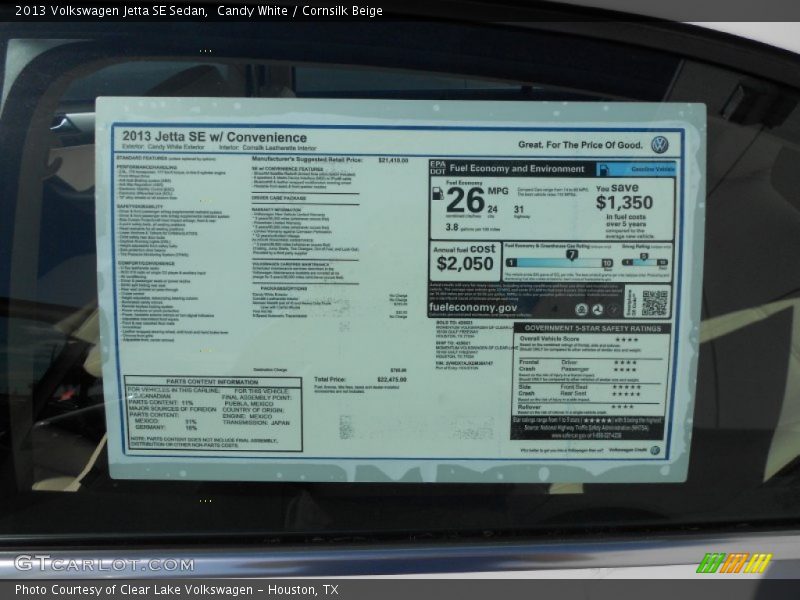Click the '7' marker on the greenhouse gas rating scale

coord(572,255)
